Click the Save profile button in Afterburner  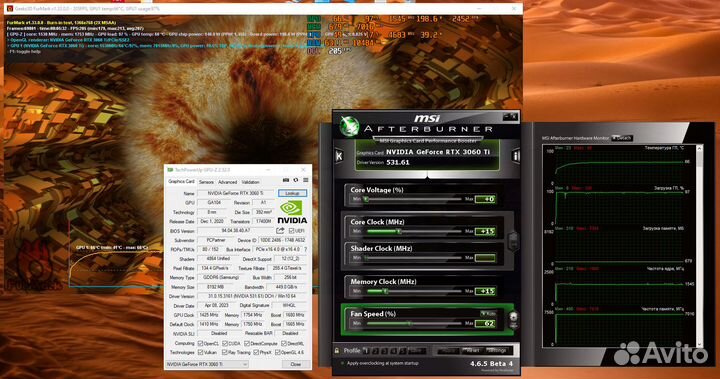(416, 351)
